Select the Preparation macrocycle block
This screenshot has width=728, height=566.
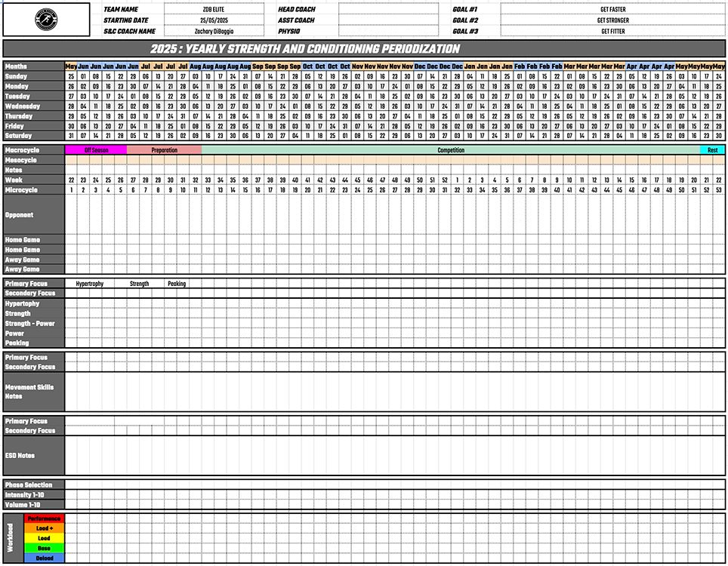(x=164, y=150)
